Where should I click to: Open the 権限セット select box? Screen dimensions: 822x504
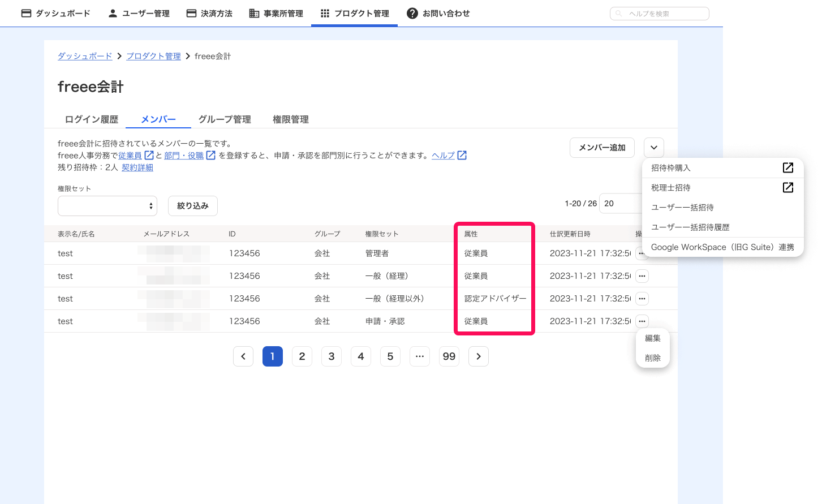tap(107, 206)
